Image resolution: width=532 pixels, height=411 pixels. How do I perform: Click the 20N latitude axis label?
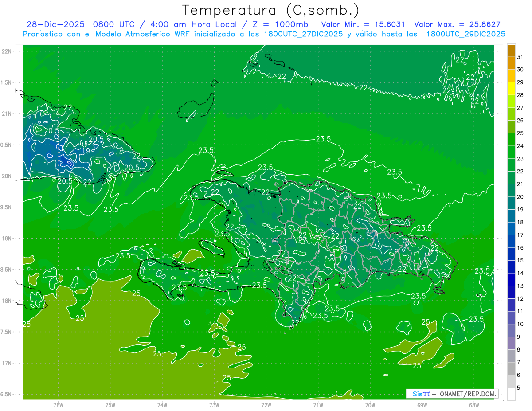pyautogui.click(x=7, y=176)
